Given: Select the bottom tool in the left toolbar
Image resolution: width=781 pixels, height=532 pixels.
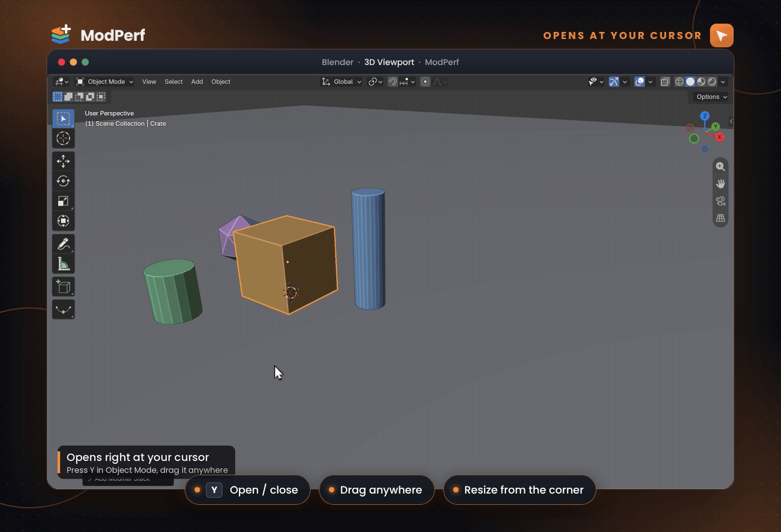Looking at the screenshot, I should click(63, 310).
